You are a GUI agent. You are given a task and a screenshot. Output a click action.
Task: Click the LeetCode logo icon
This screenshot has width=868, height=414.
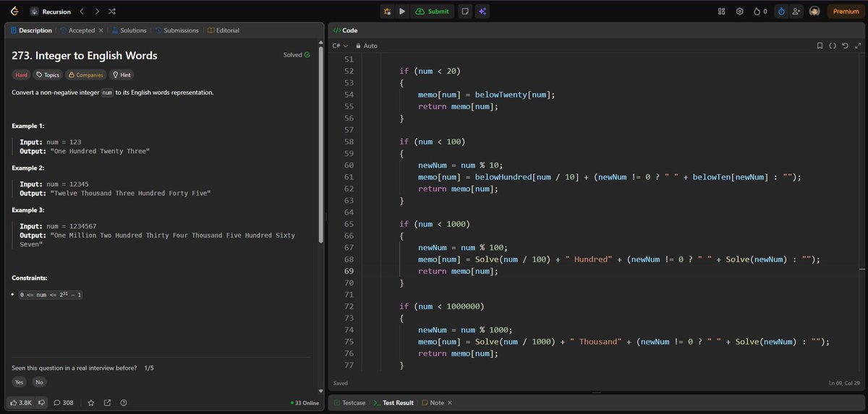tap(13, 12)
